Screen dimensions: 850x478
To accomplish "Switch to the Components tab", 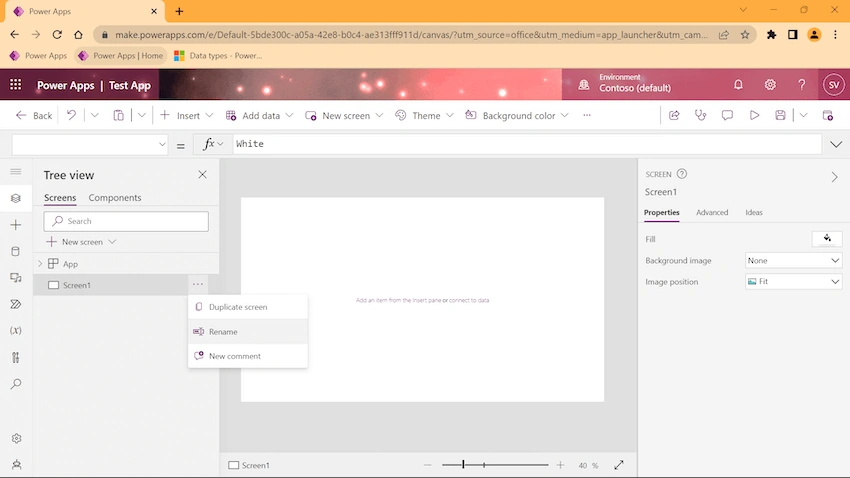I will point(115,197).
